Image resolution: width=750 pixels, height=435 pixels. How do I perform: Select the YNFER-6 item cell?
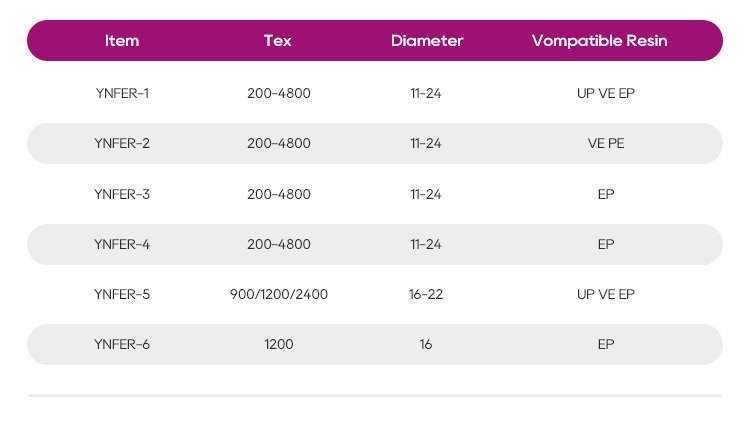(122, 345)
